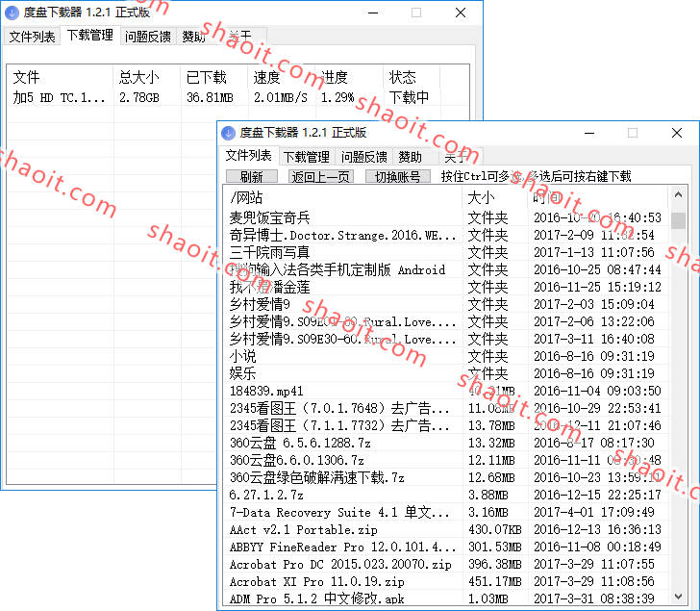Minimize the front 度盘下载器 window

[589, 133]
